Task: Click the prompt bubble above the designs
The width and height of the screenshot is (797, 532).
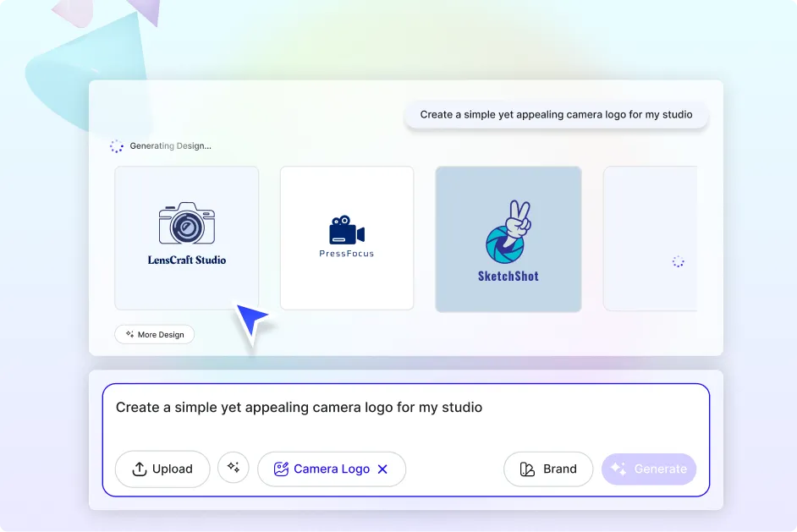Action: pyautogui.click(x=556, y=115)
